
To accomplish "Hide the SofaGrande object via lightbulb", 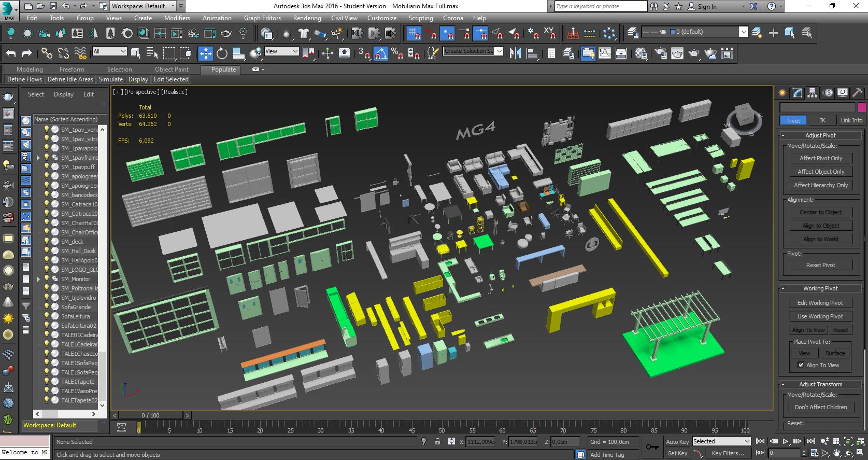I will tap(47, 307).
